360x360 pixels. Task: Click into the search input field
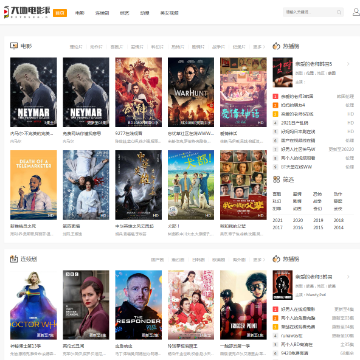(x=310, y=12)
